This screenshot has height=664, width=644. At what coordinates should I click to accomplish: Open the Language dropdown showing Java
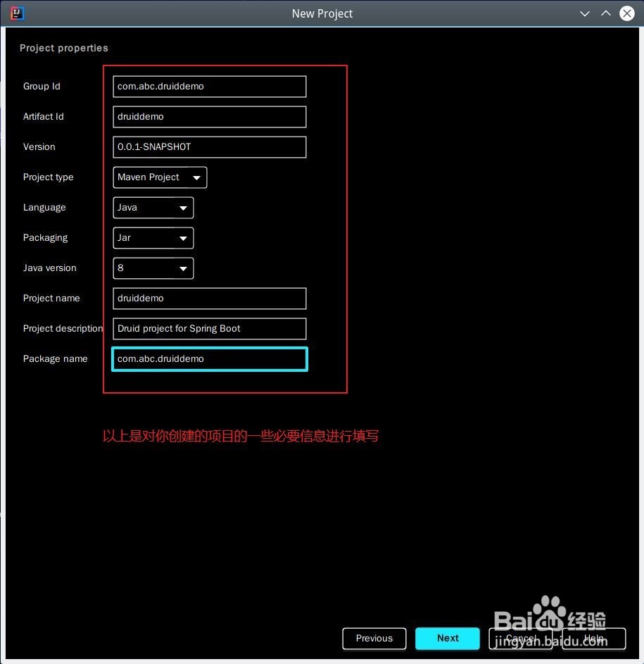pos(153,208)
